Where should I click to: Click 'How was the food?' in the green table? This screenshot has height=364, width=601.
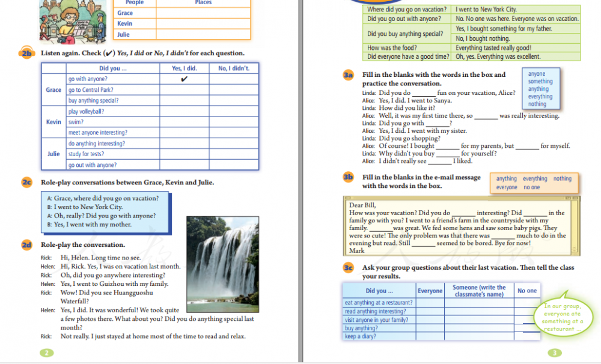(392, 48)
